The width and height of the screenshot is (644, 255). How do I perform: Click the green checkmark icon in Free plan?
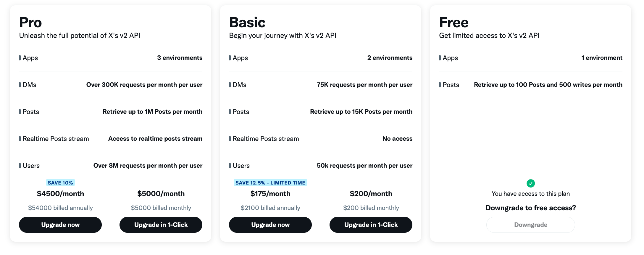click(x=531, y=183)
